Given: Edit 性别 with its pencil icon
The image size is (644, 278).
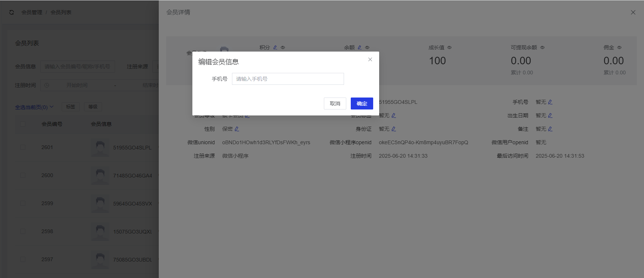Looking at the screenshot, I should point(237,129).
